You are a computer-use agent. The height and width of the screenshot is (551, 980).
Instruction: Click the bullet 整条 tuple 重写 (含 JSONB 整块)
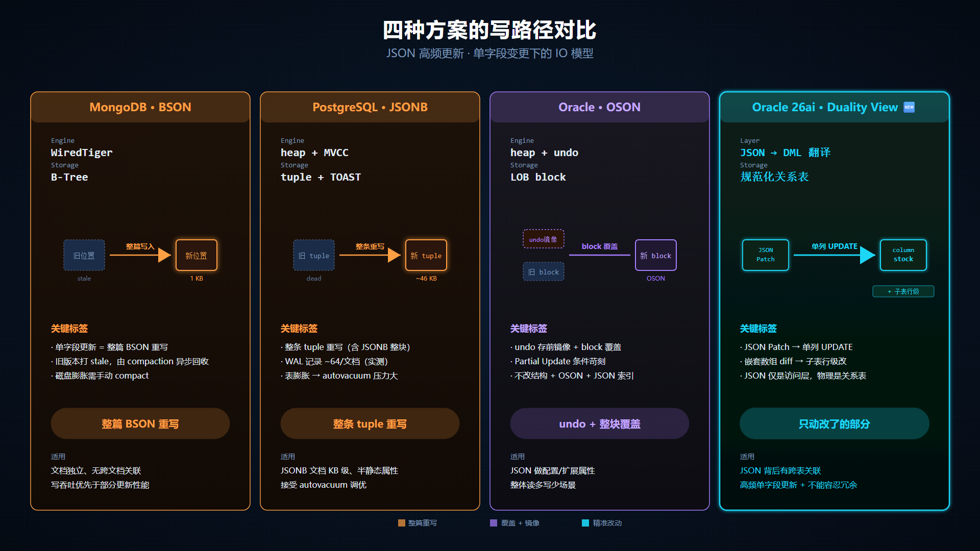(346, 347)
